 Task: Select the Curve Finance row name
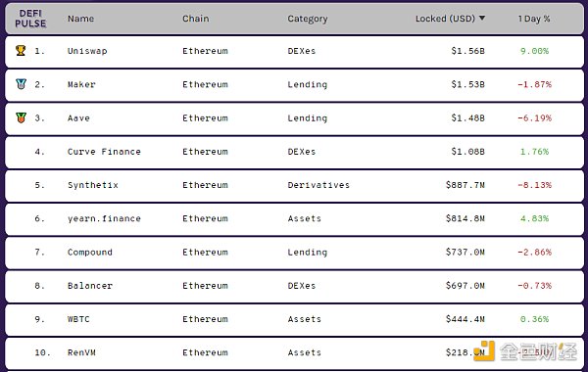click(x=104, y=152)
